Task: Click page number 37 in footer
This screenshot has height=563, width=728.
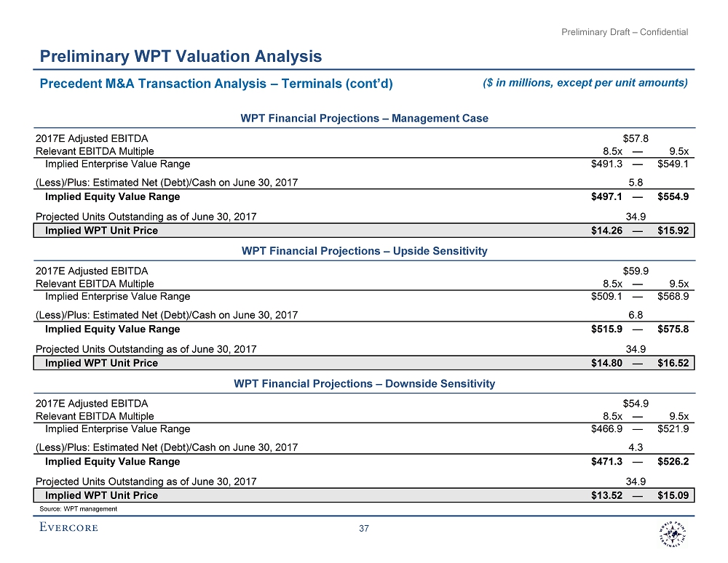Action: [x=364, y=528]
